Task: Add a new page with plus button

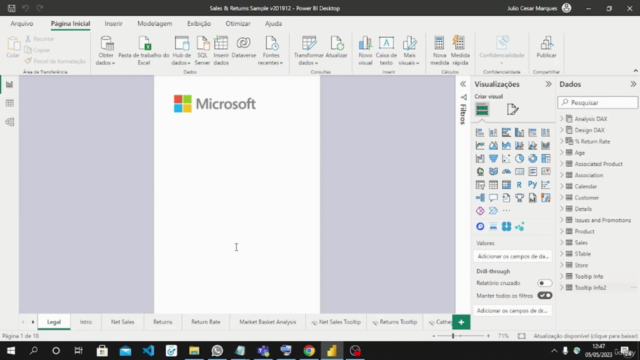Action: pyautogui.click(x=461, y=322)
